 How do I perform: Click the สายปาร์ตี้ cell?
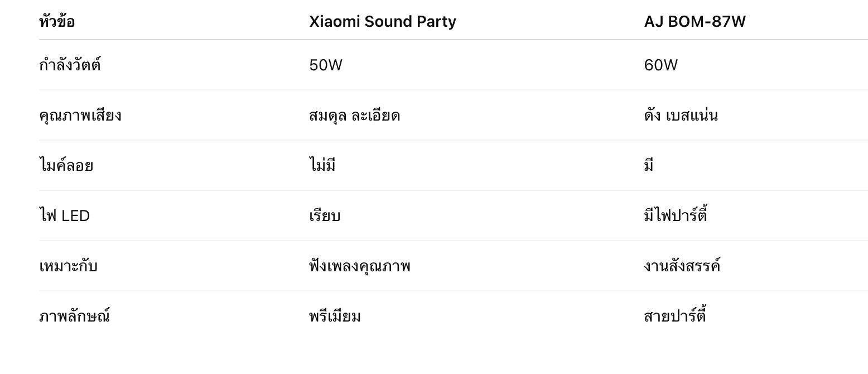[675, 317]
